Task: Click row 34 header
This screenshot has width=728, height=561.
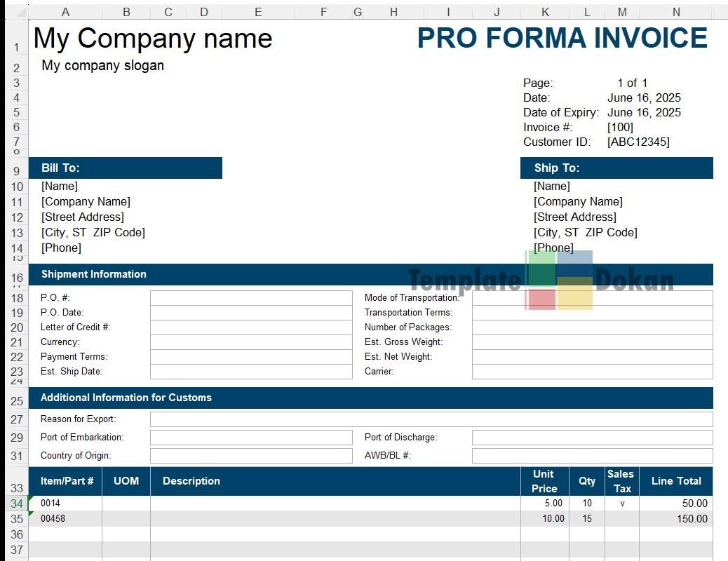Action: pos(17,503)
